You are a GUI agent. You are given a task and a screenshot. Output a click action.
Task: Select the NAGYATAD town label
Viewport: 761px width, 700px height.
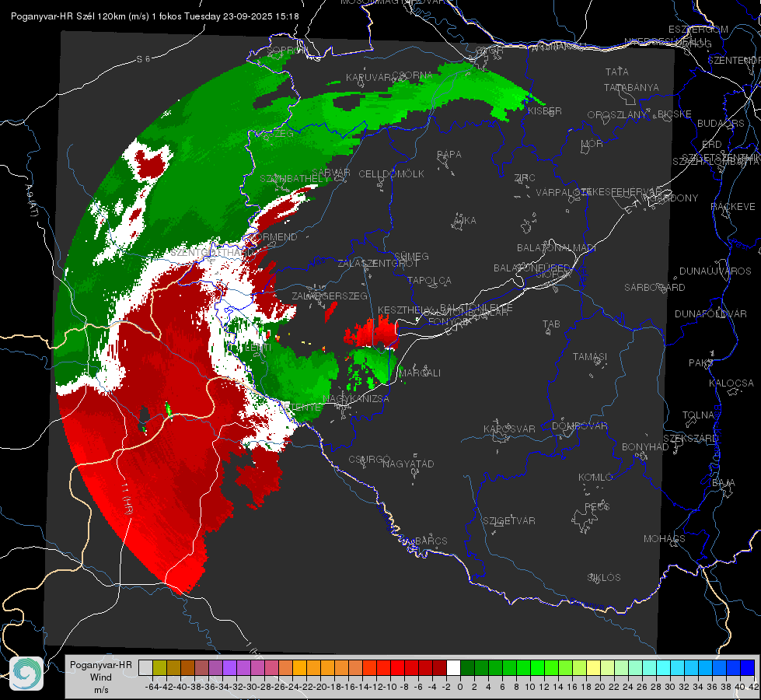pyautogui.click(x=408, y=464)
